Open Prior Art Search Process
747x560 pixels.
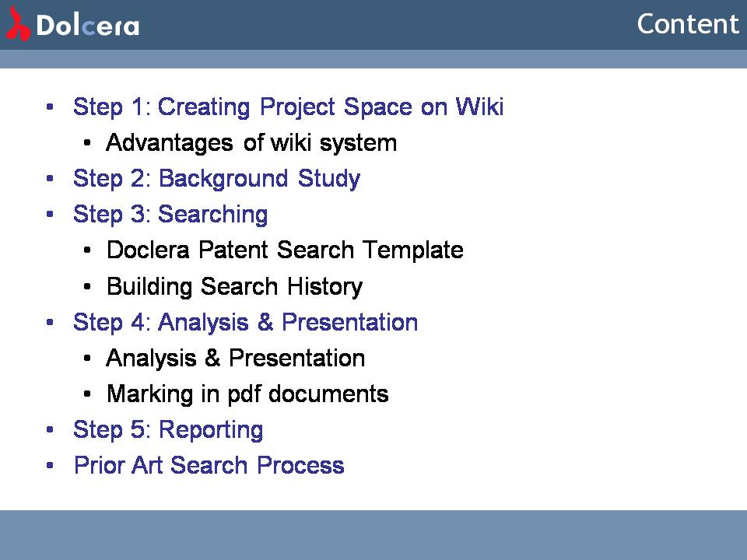pos(209,465)
